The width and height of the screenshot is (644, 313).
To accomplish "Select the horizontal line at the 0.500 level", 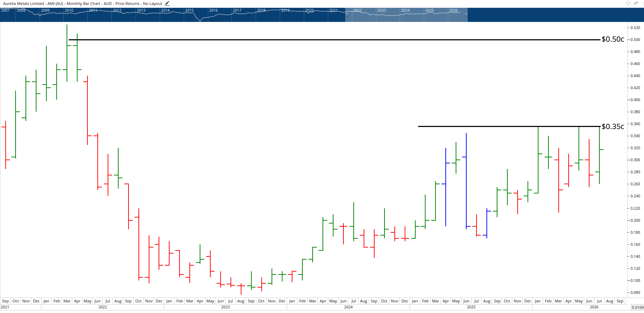I will (x=335, y=40).
